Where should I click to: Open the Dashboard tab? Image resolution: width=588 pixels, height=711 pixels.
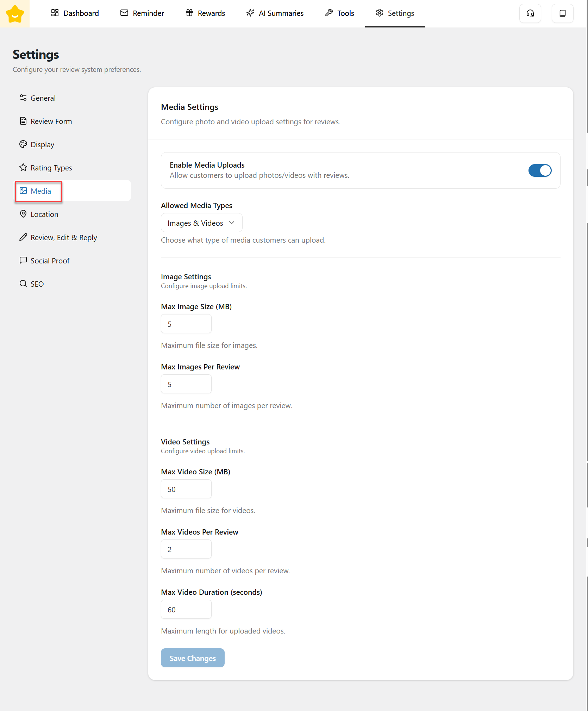(x=75, y=13)
